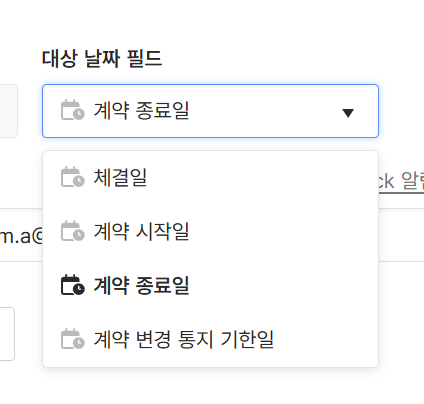
Task: Click the bold calendar icon beside 계약 종료일 option
Action: [x=73, y=285]
